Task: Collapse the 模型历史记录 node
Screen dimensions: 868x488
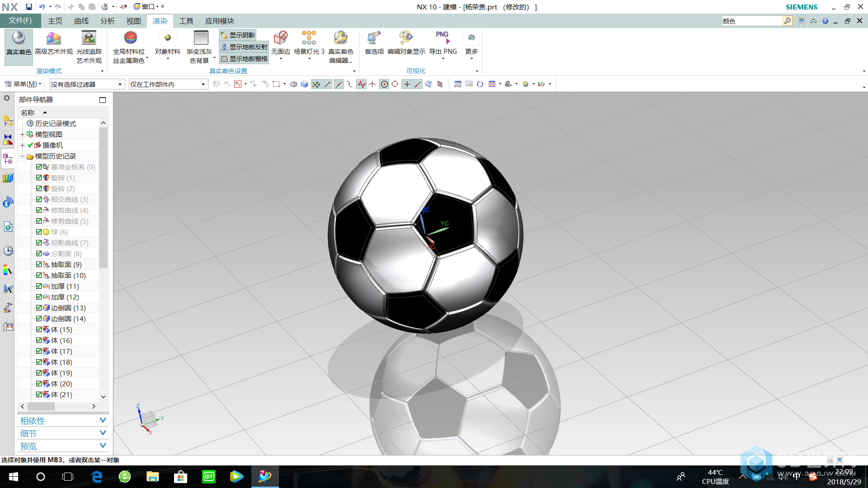Action: tap(22, 156)
